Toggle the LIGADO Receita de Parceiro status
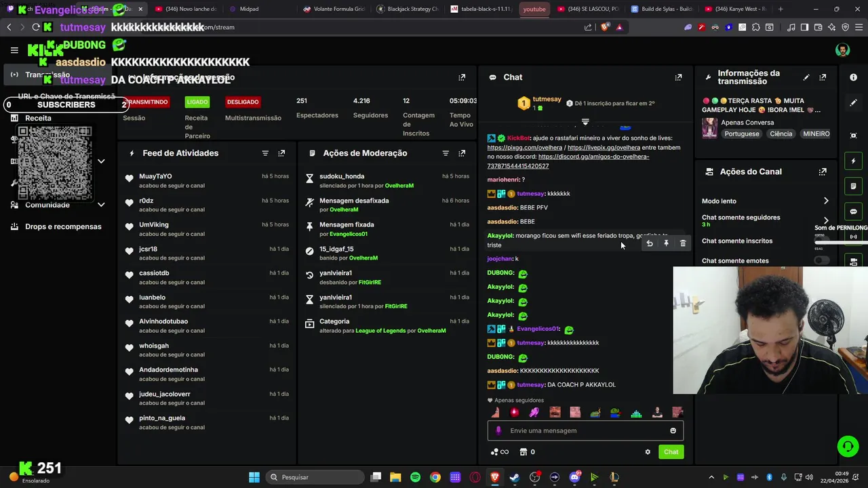Image resolution: width=868 pixels, height=488 pixels. [197, 102]
